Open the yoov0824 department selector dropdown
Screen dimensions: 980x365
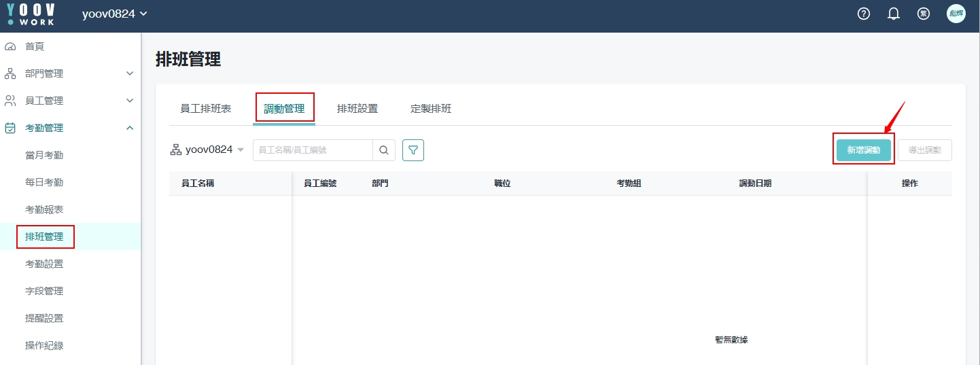[x=207, y=150]
